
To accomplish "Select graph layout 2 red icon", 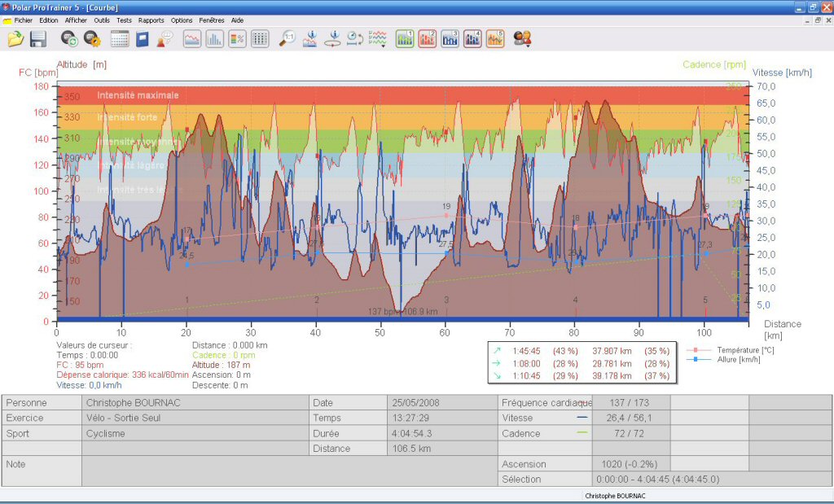I will [427, 39].
